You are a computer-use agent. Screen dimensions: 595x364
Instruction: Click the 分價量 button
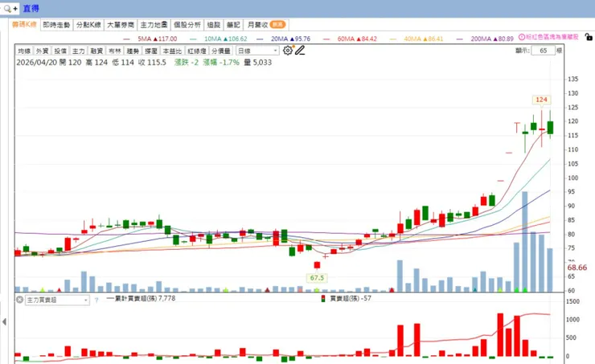(221, 51)
